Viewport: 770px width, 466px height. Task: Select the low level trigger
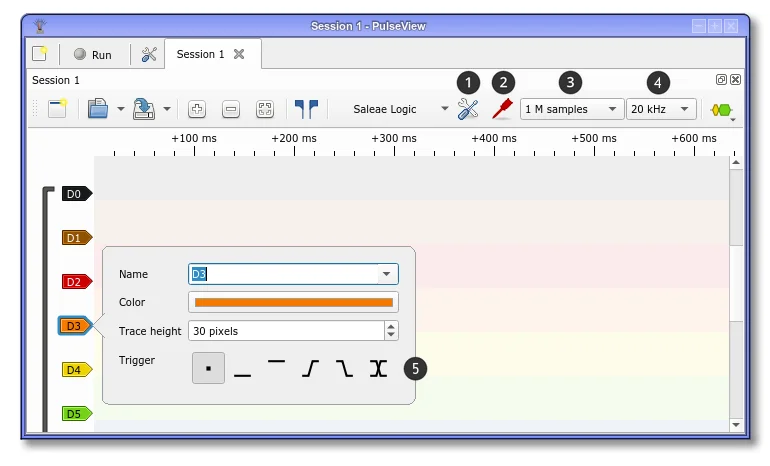[x=242, y=368]
